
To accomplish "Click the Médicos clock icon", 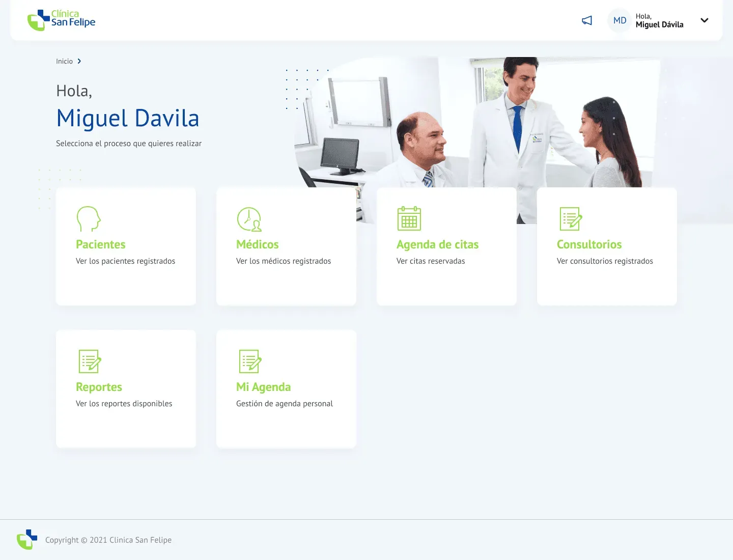I will point(249,219).
